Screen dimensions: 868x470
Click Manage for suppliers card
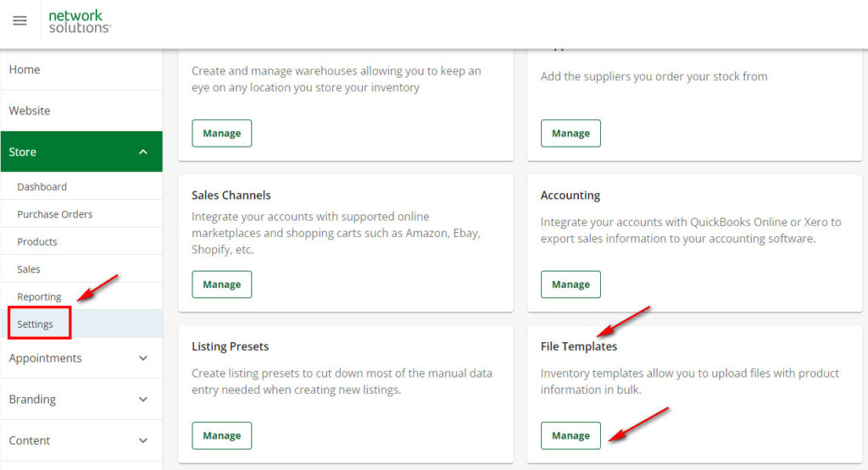[x=570, y=133]
